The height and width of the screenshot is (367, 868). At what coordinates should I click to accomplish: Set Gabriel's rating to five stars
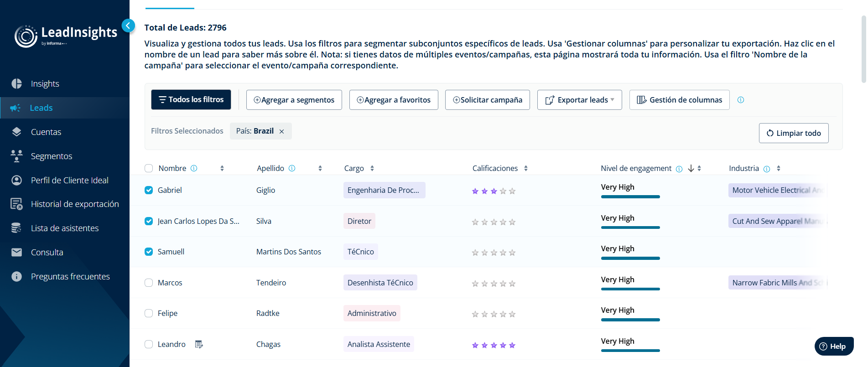click(512, 191)
